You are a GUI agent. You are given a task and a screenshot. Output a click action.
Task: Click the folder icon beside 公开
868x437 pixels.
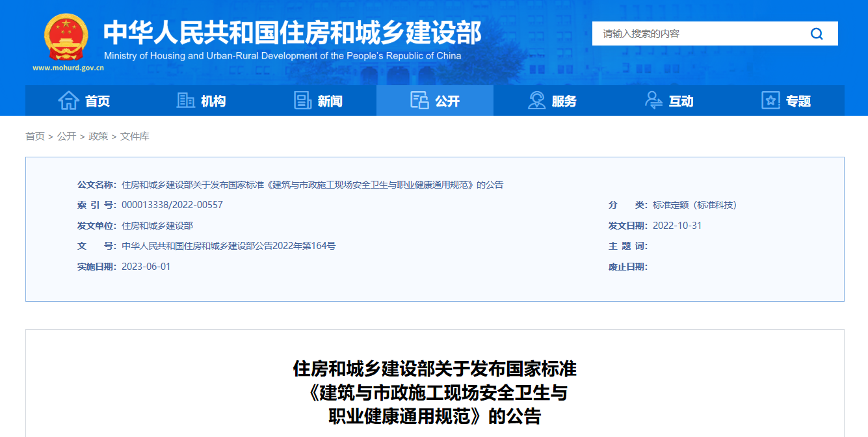418,100
